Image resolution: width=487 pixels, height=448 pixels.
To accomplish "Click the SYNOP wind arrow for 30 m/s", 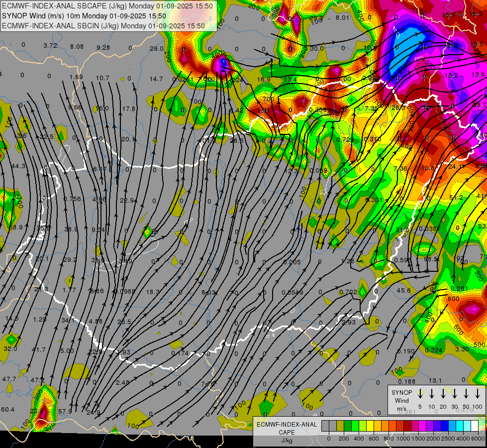I will click(454, 394).
